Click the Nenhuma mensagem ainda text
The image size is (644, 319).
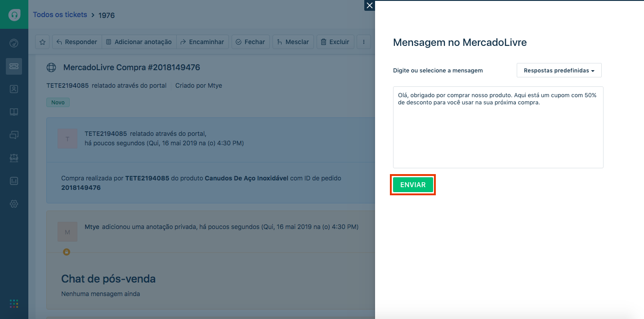click(101, 294)
